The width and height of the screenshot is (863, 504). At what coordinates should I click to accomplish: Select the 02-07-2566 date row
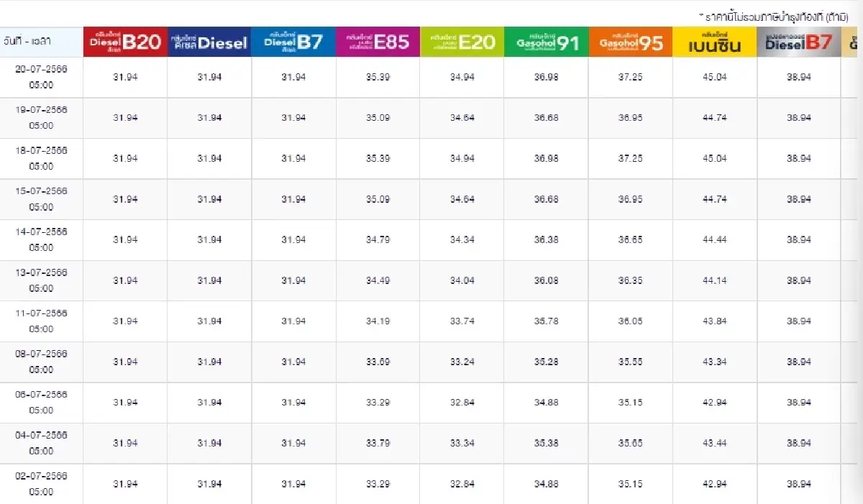pyautogui.click(x=41, y=484)
